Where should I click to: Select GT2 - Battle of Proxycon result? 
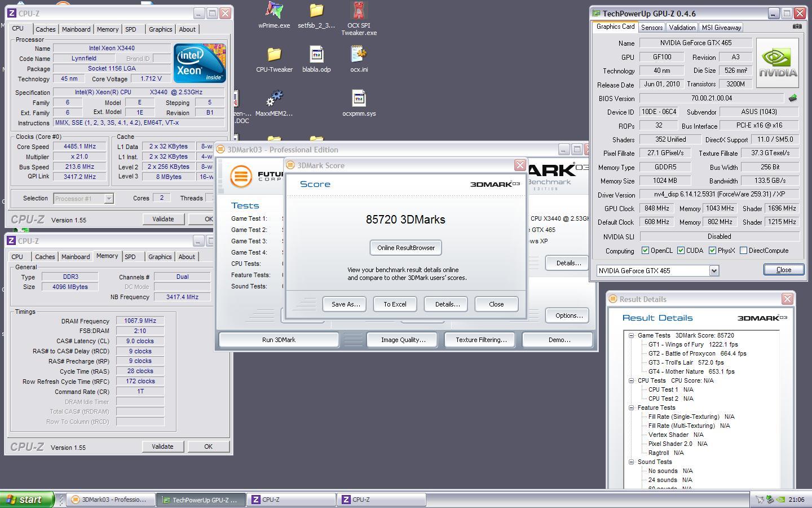coord(697,353)
